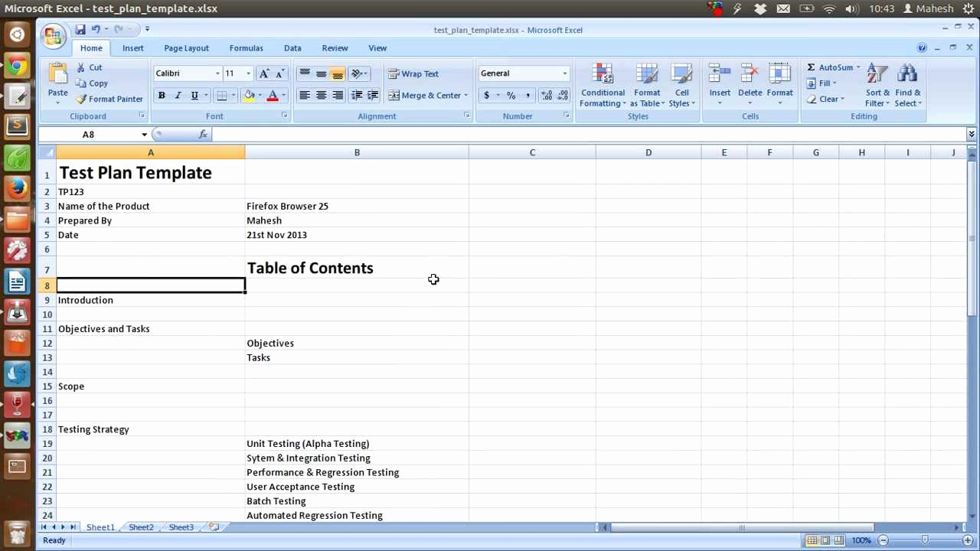Screen dimensions: 980x551
Task: Switch to the Formulas tab
Action: click(247, 47)
